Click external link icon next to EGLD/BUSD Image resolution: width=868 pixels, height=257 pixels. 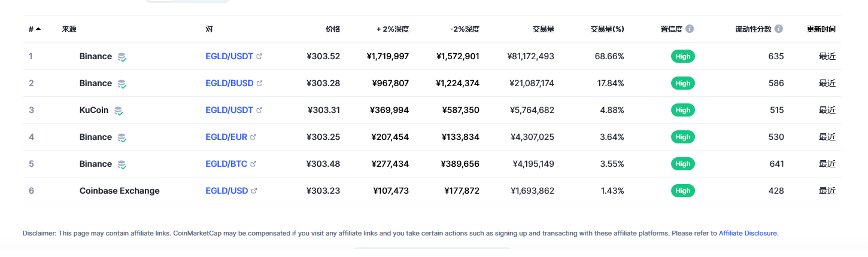pos(259,83)
